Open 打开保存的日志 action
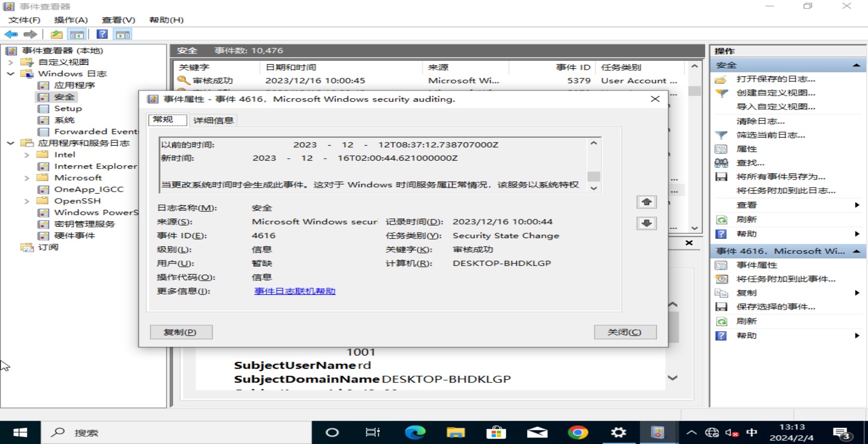Screen dimensions: 868x444 [x=776, y=79]
